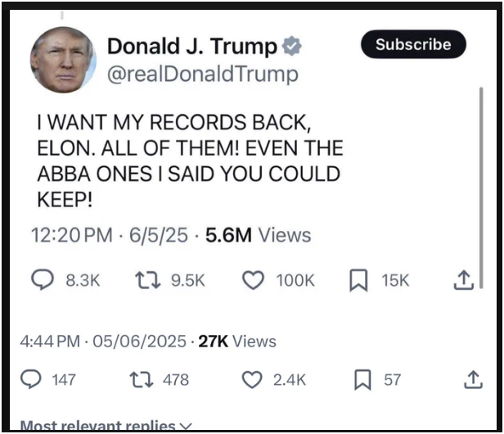504x434 pixels.
Task: Toggle the heart icon showing 2.4K
Action: coord(252,380)
